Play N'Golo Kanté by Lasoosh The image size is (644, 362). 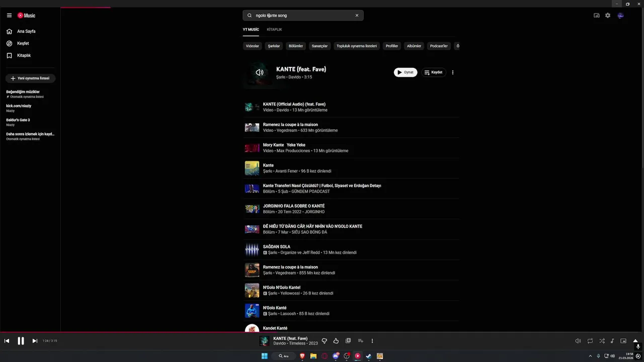(351, 311)
